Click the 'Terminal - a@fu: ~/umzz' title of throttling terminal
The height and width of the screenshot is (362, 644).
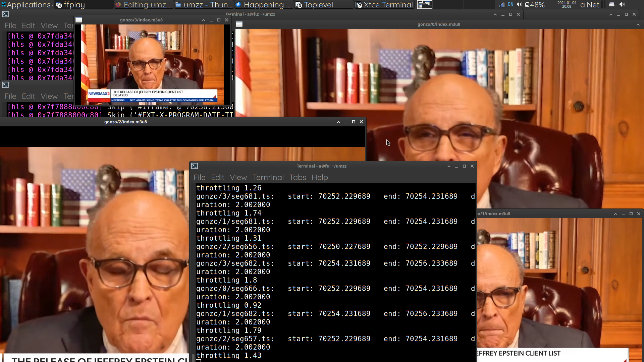pos(321,166)
